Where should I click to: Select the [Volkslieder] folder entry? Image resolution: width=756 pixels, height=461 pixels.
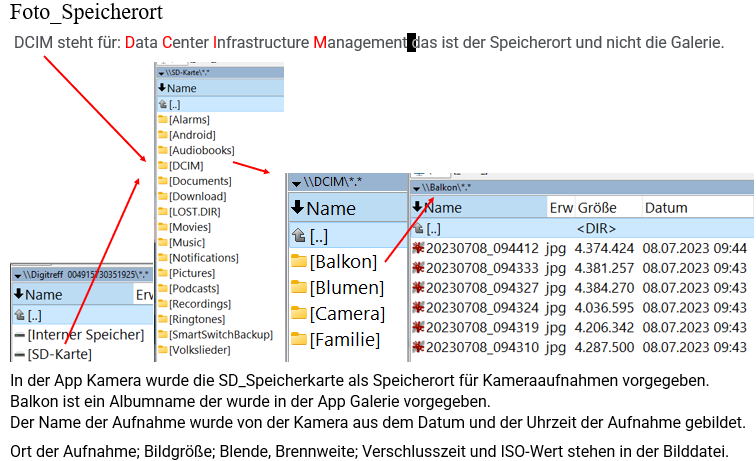click(199, 350)
